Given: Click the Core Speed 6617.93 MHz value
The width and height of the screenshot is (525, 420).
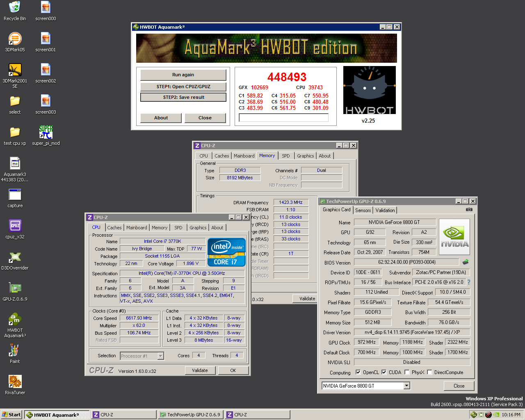Looking at the screenshot, I should (x=139, y=318).
